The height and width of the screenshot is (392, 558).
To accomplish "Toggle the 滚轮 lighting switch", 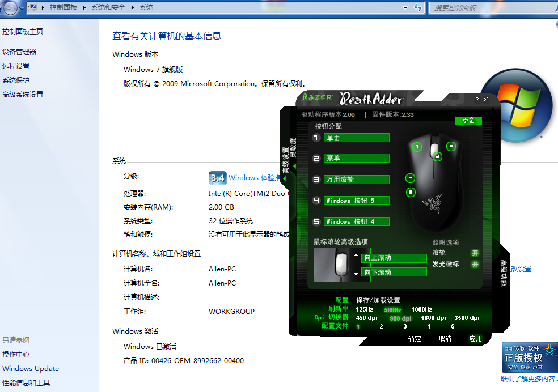I will 475,253.
